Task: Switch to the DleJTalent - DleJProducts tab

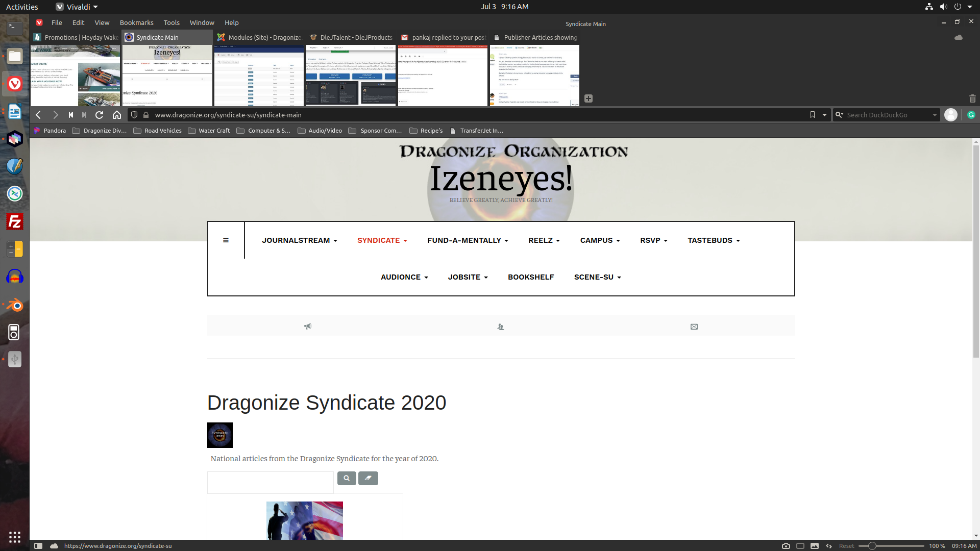Action: (351, 37)
